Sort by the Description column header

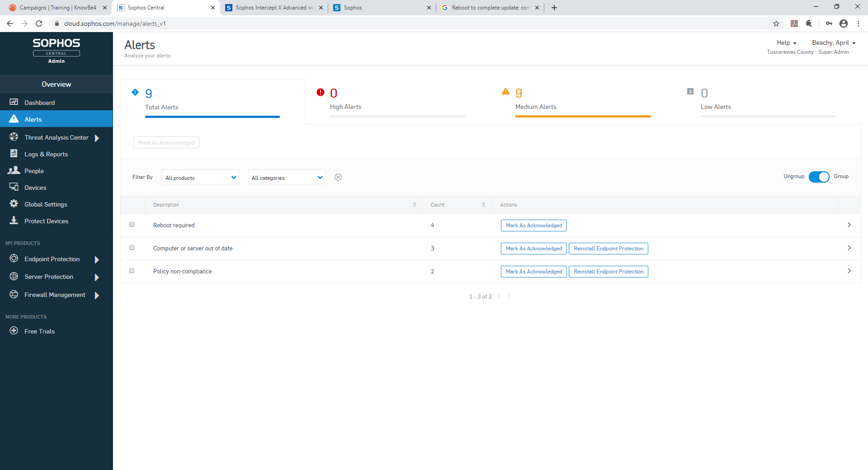[x=283, y=205]
